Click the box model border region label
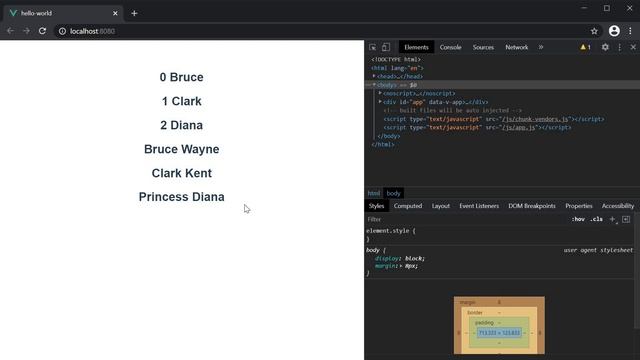 475,313
